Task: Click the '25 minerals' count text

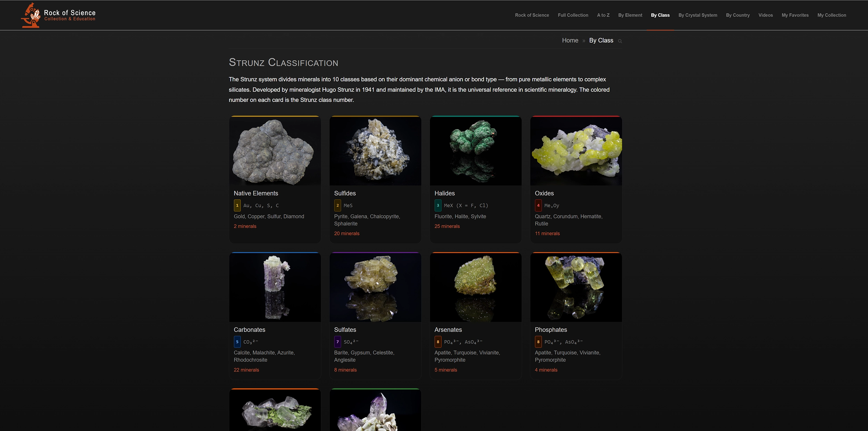Action: [x=447, y=226]
